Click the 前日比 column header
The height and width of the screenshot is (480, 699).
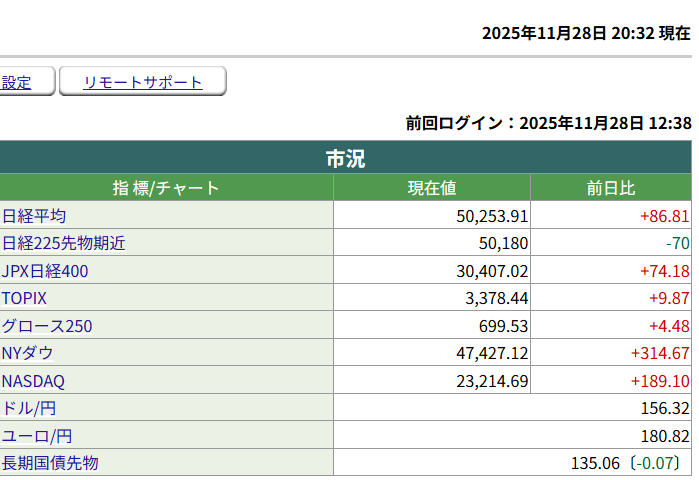click(610, 188)
